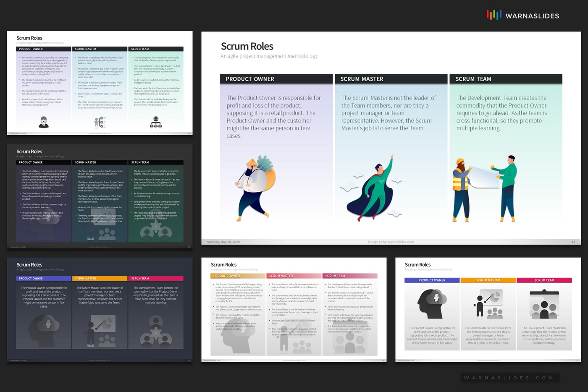Click the grouped-people Scrum Team icon
Viewport: 588px width, 392px height.
pos(545,304)
